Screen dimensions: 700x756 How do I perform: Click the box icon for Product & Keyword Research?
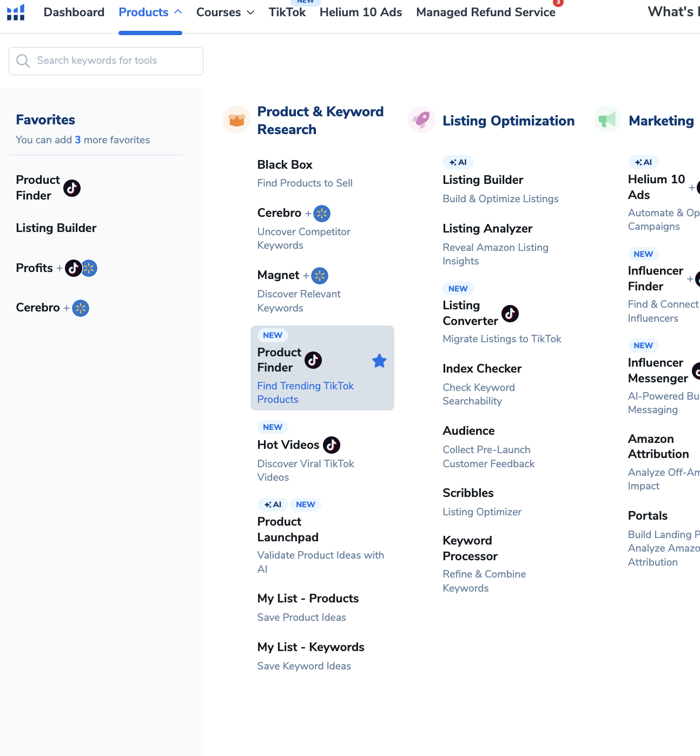pos(236,120)
